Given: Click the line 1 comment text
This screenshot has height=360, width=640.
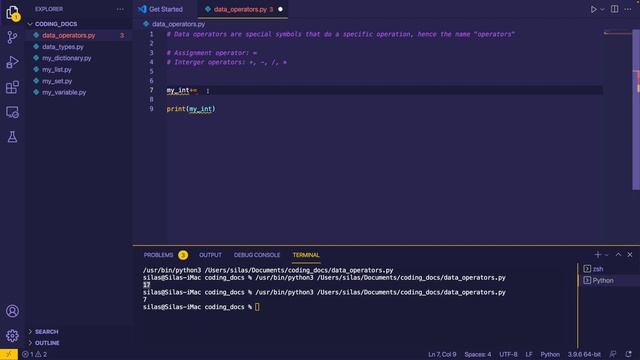Looking at the screenshot, I should (x=340, y=34).
